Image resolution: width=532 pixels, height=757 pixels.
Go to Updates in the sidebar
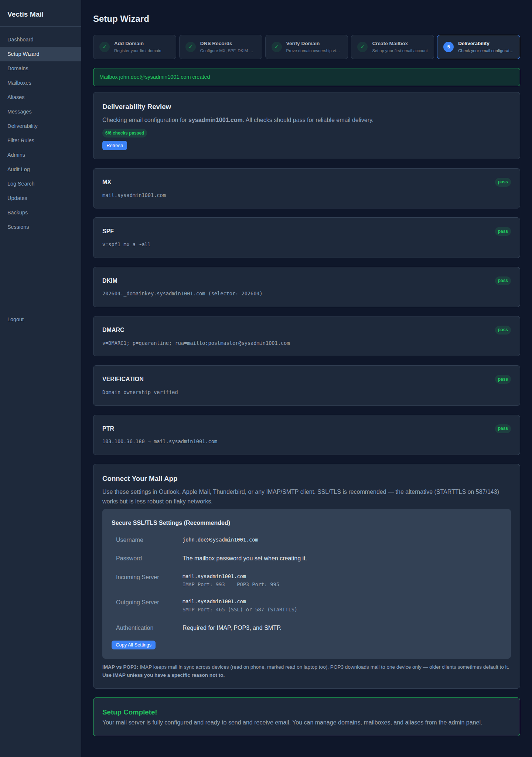(x=40, y=198)
